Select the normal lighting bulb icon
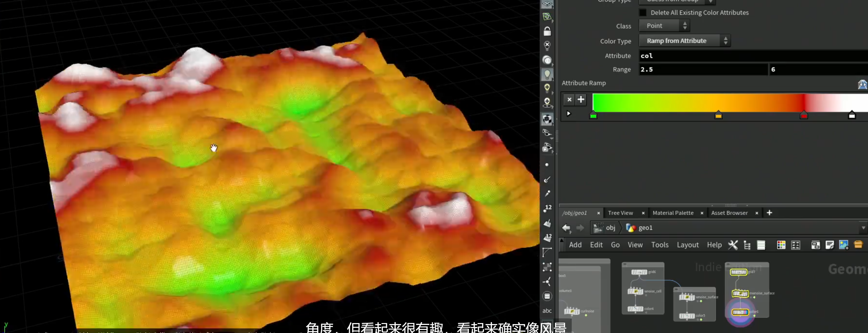The height and width of the screenshot is (333, 868). click(x=547, y=75)
